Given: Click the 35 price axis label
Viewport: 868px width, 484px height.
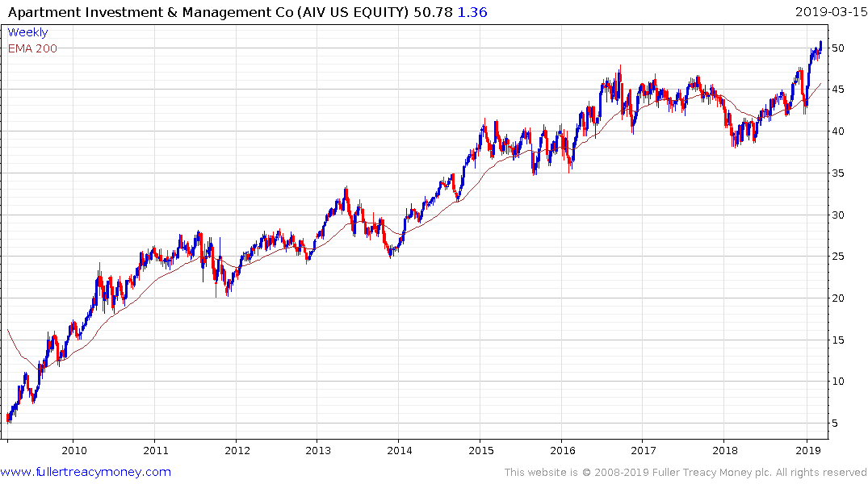Looking at the screenshot, I should click(x=838, y=173).
